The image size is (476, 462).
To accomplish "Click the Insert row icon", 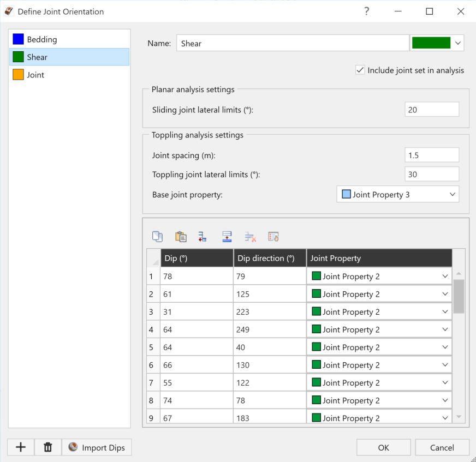I will click(x=227, y=237).
